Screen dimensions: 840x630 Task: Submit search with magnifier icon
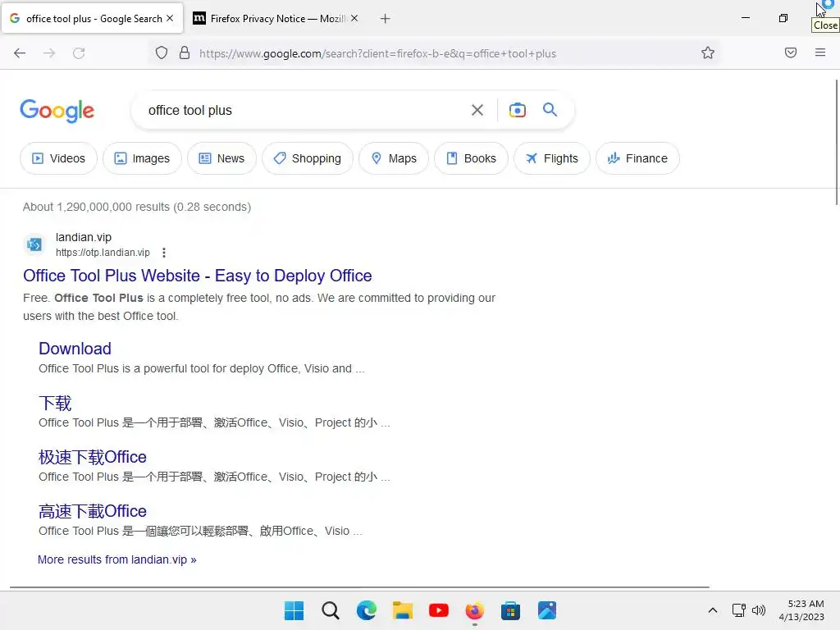point(550,110)
